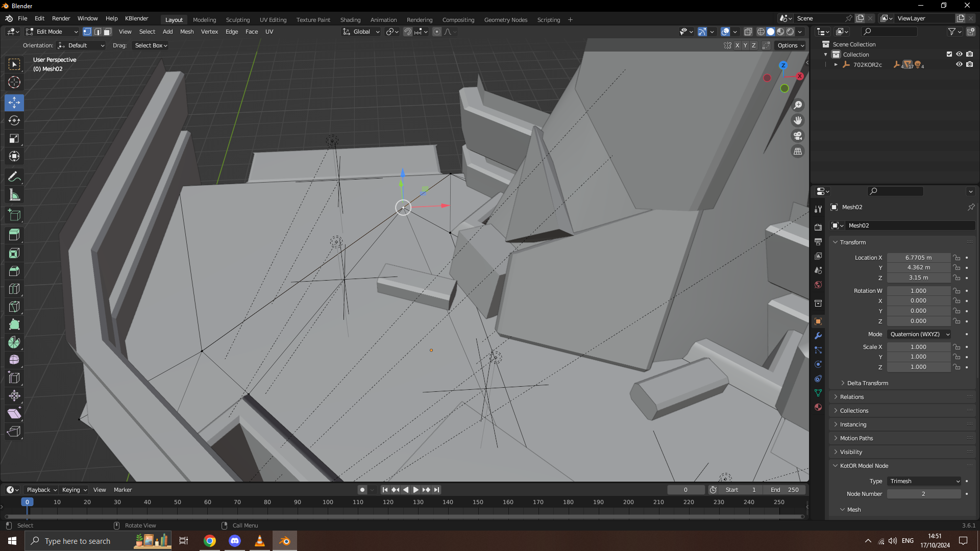
Task: Choose the Shear tool
Action: click(14, 414)
